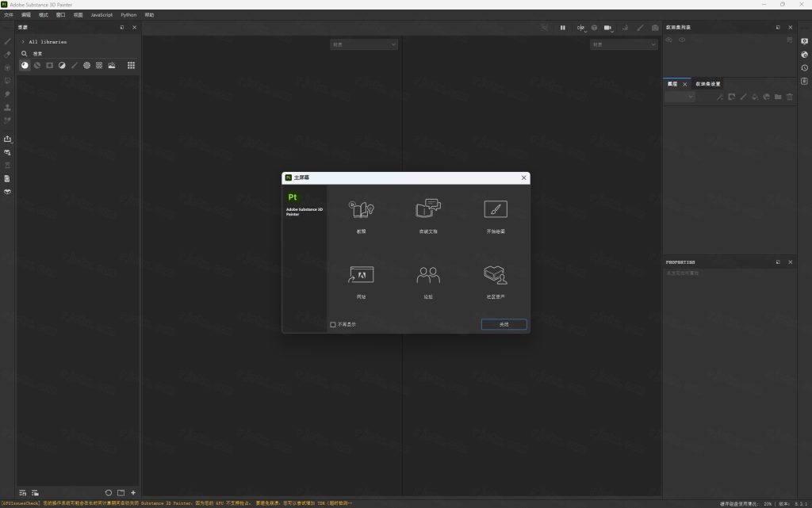Switch assets panel thumbnail grid view
The height and width of the screenshot is (508, 812).
tap(131, 65)
